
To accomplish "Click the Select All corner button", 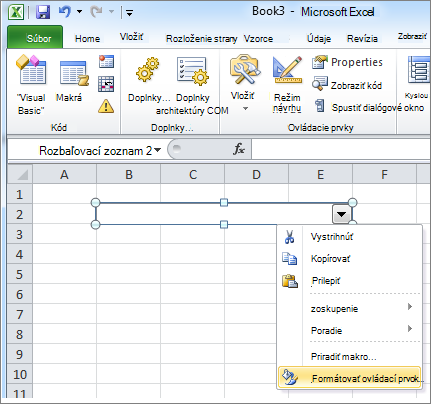I will click(x=20, y=174).
